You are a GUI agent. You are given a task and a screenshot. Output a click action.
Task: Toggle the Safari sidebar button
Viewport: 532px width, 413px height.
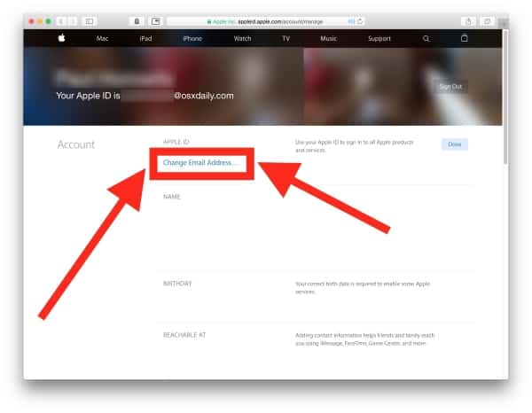tap(90, 20)
